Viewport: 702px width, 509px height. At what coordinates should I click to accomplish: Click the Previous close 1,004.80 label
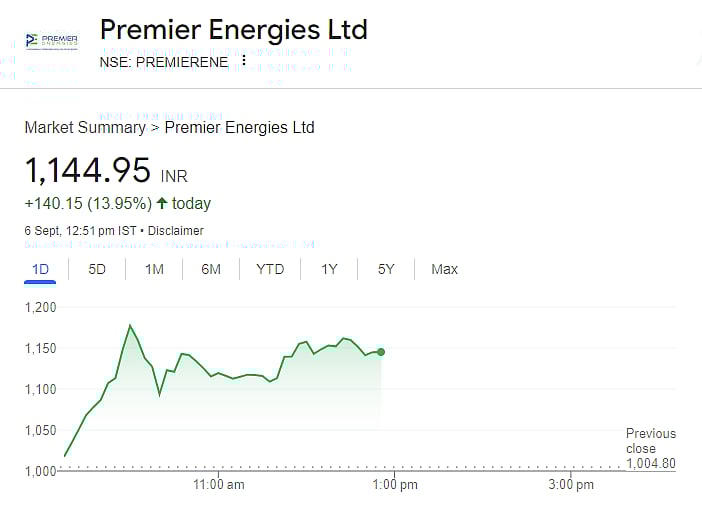(x=651, y=448)
